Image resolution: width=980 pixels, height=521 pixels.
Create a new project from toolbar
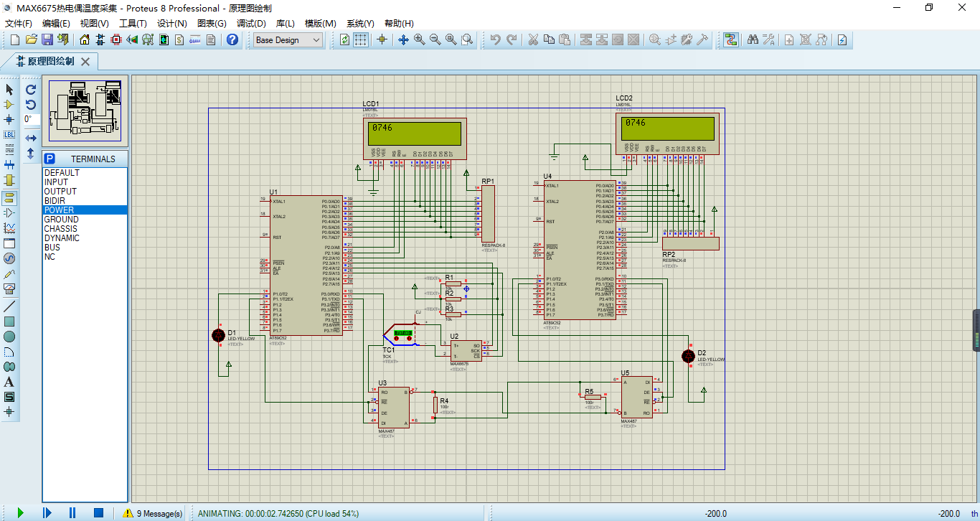(15, 39)
